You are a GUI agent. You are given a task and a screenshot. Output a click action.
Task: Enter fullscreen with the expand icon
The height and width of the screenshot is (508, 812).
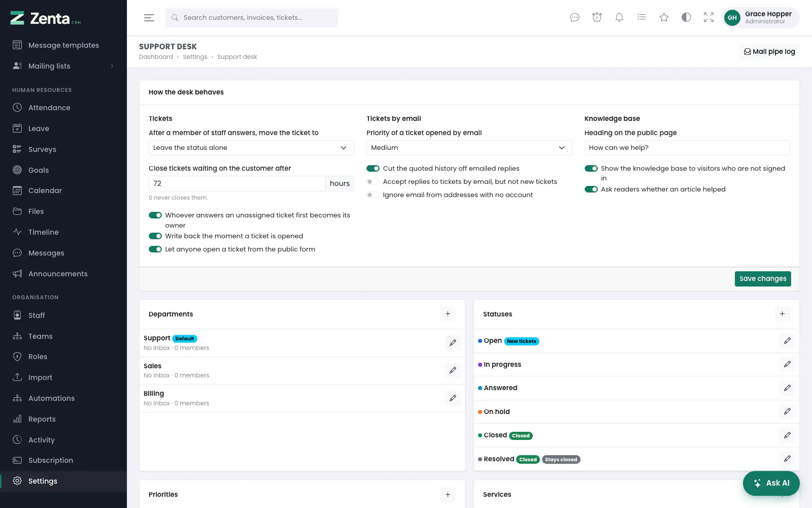pyautogui.click(x=708, y=18)
